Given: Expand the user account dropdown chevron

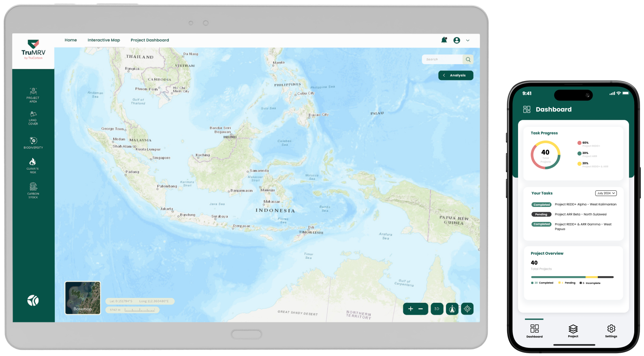Looking at the screenshot, I should point(468,41).
